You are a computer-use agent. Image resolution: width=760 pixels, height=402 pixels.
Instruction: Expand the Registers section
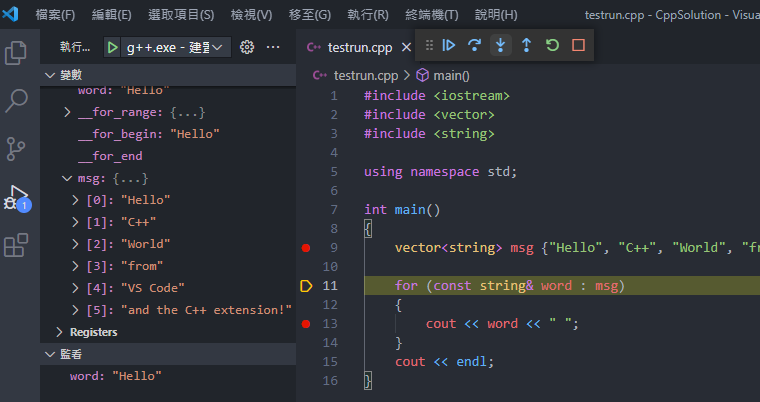click(x=92, y=332)
